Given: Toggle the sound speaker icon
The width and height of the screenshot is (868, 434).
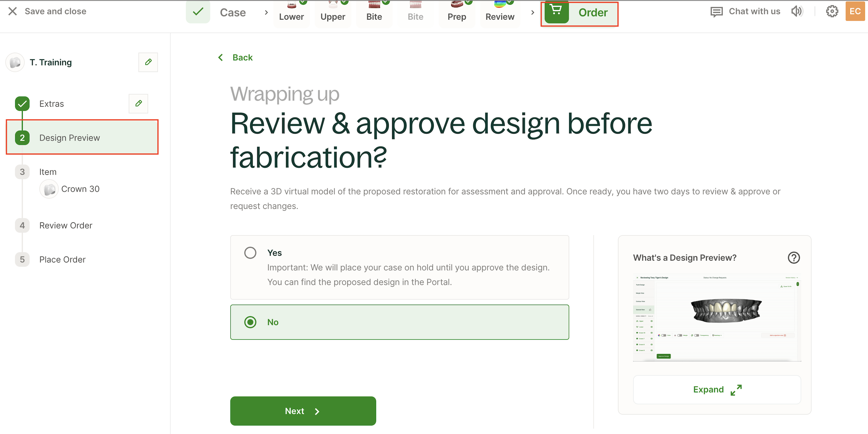Looking at the screenshot, I should [x=797, y=12].
